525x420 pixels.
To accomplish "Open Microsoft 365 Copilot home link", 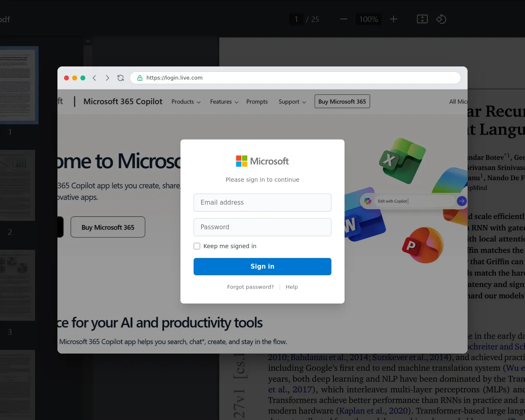I will (x=123, y=101).
